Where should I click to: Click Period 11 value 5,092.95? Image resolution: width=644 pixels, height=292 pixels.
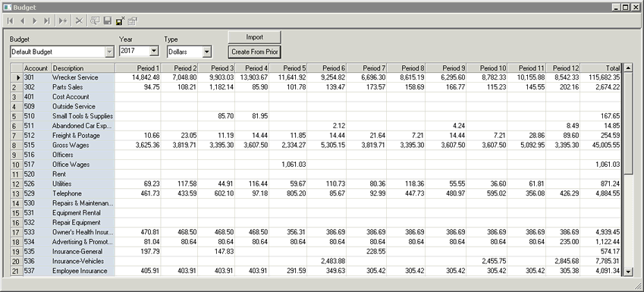526,146
